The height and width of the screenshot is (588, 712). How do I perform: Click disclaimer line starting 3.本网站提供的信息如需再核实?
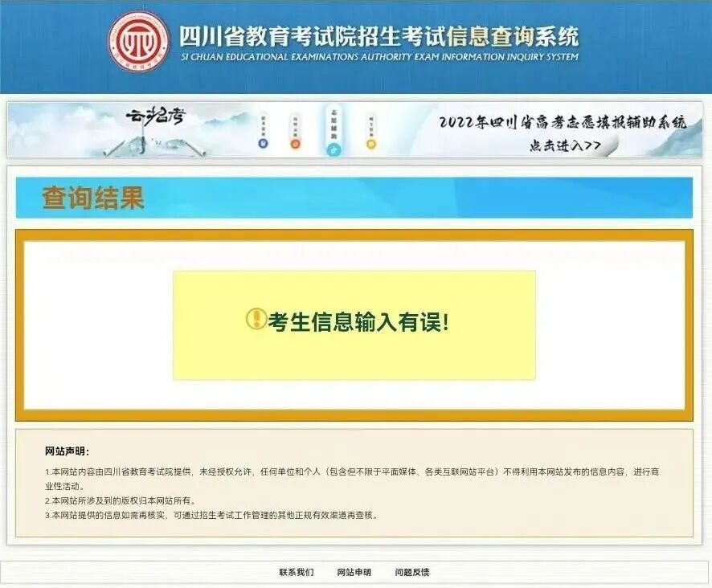[x=211, y=516]
